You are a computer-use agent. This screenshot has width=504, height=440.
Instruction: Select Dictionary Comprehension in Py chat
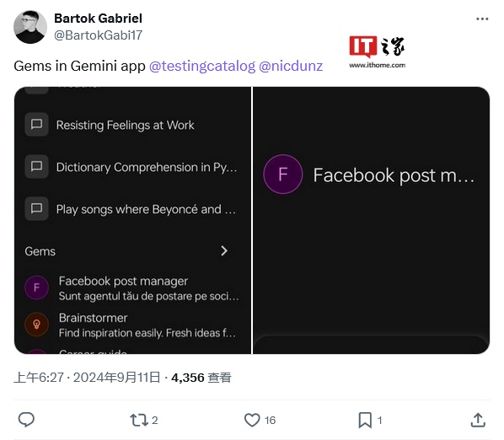pyautogui.click(x=131, y=167)
